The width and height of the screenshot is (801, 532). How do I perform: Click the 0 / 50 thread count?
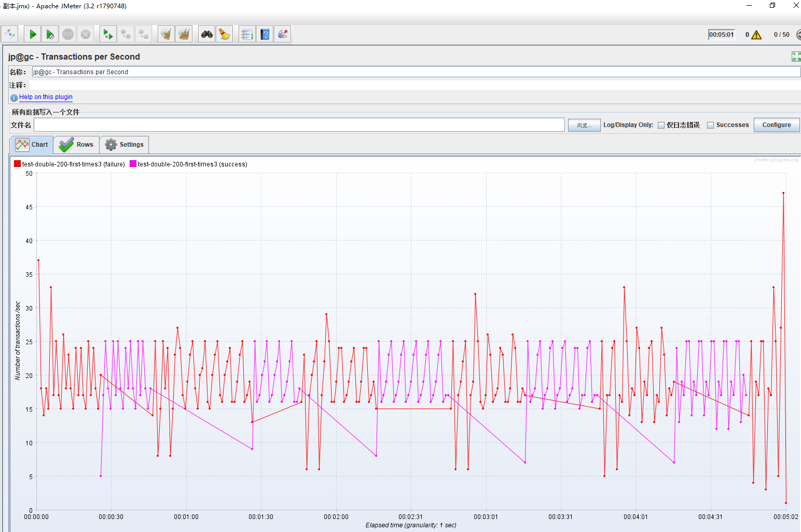coord(781,35)
